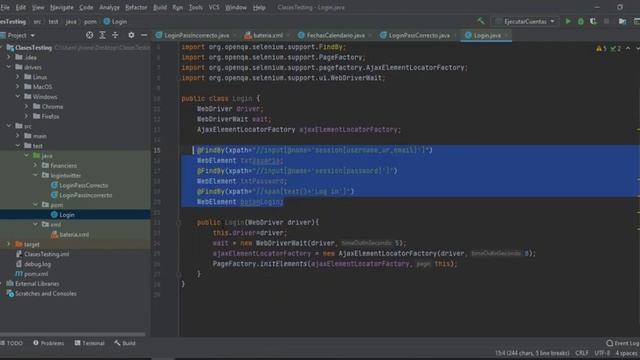Open the Terminal tool window
Screen dimensions: 640x360
[89, 343]
